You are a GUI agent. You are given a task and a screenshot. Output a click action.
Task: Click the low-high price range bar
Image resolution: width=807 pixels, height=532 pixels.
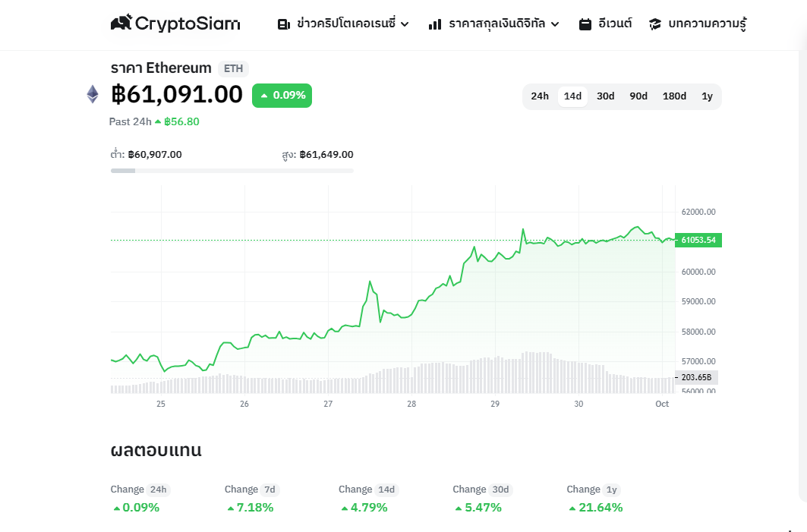(x=232, y=171)
